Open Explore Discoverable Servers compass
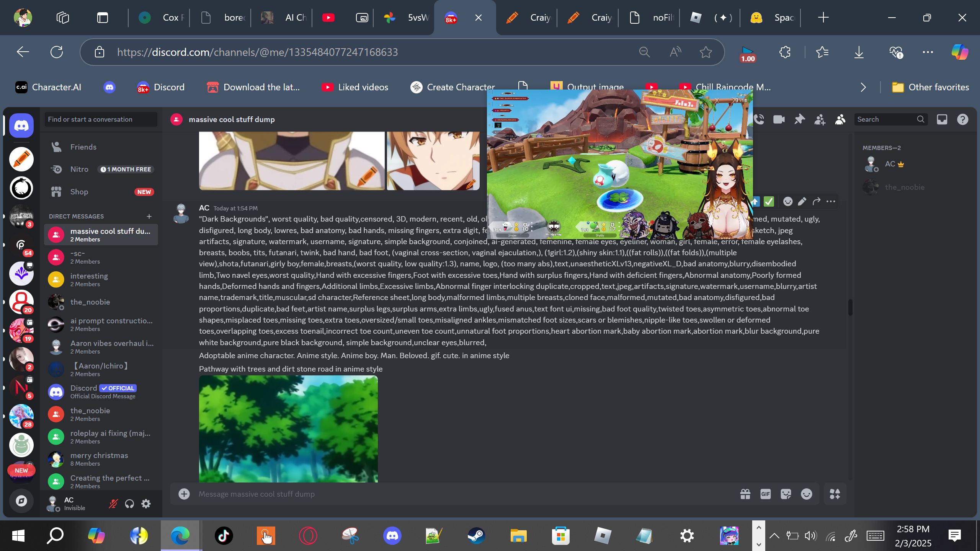This screenshot has width=980, height=551. point(21,501)
